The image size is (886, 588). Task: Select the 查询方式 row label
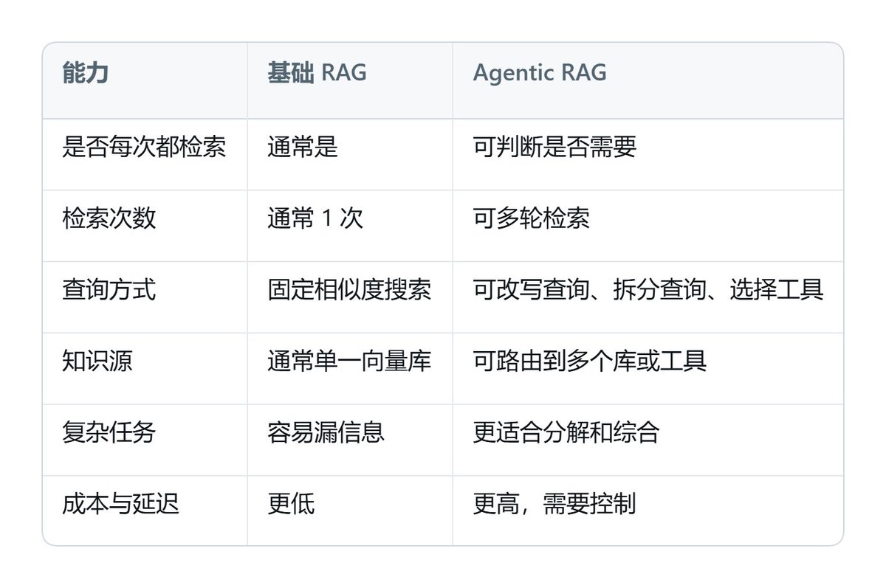109,290
